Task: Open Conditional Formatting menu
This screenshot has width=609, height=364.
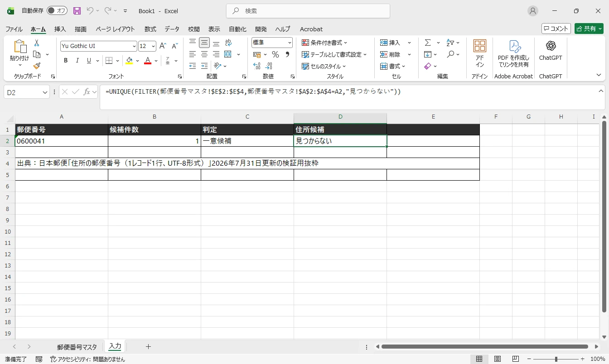Action: [324, 43]
